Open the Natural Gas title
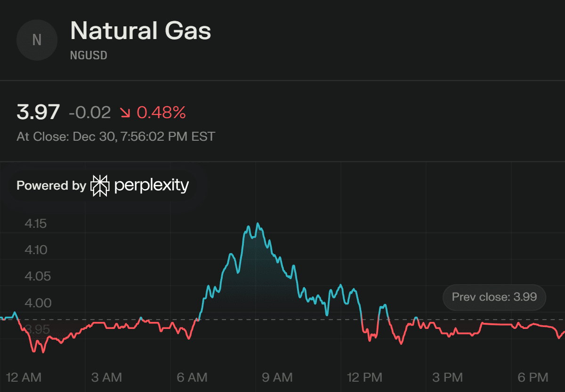Screen dimensions: 565x392 tap(140, 31)
